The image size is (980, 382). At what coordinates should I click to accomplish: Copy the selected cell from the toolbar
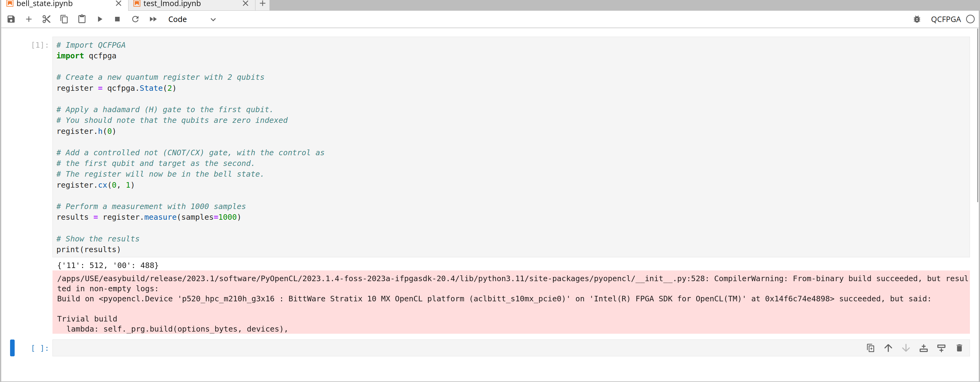click(x=64, y=19)
